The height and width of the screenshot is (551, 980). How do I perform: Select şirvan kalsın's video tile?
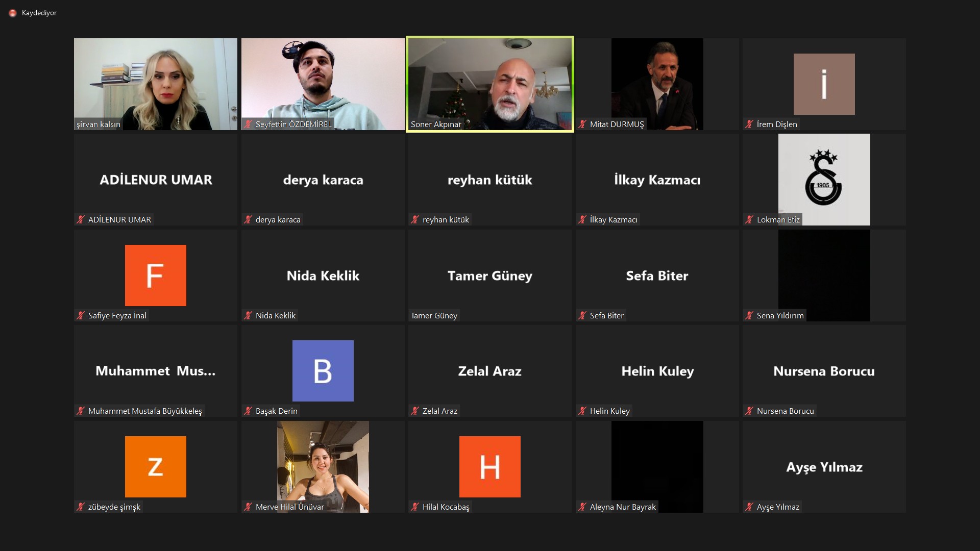point(156,84)
